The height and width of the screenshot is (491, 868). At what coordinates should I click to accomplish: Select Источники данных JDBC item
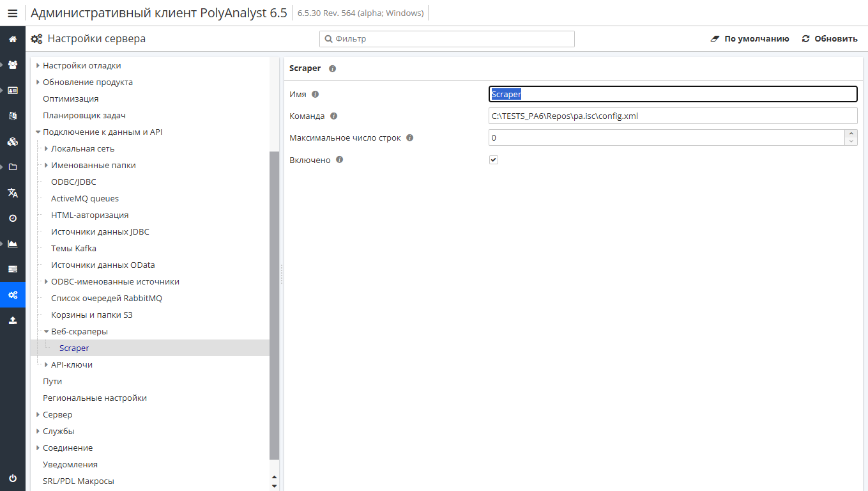[x=100, y=231]
